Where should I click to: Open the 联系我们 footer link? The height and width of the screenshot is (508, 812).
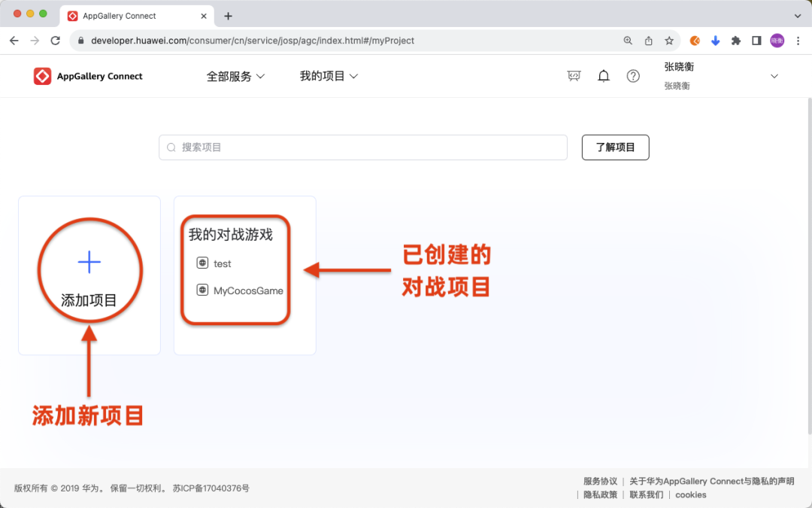(x=647, y=494)
